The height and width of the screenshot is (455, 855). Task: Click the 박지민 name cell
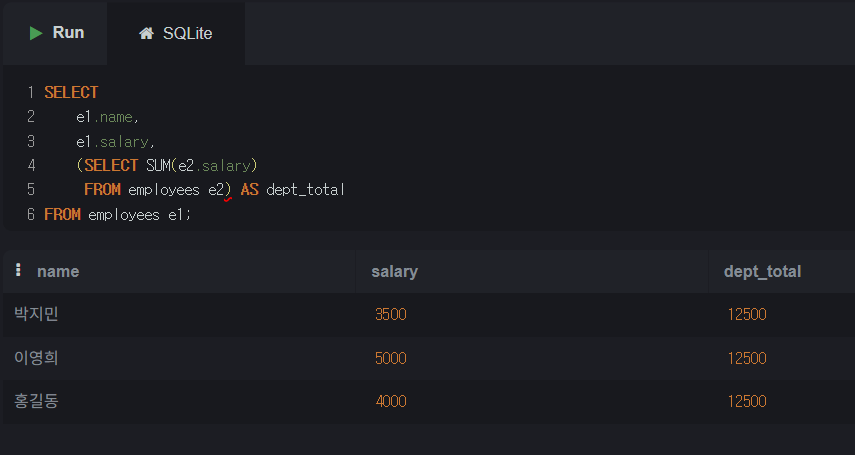(x=36, y=314)
